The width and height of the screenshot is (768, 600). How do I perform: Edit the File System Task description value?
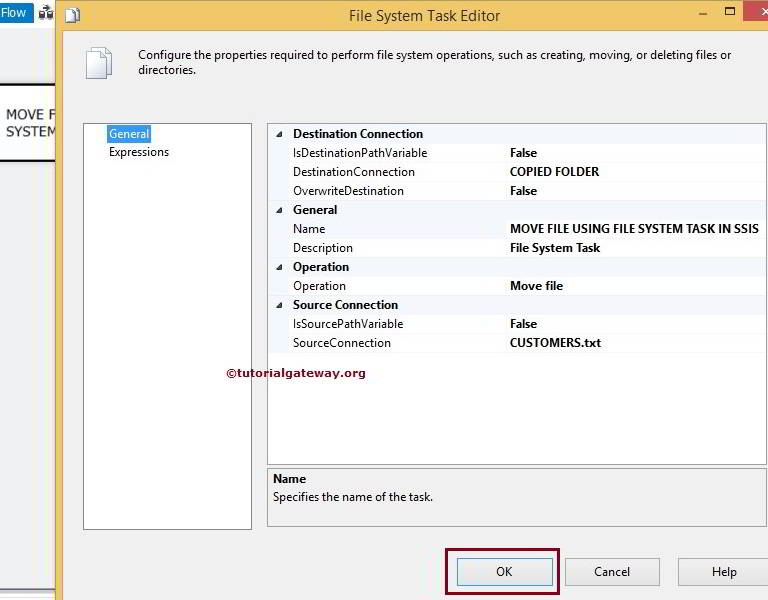[554, 248]
